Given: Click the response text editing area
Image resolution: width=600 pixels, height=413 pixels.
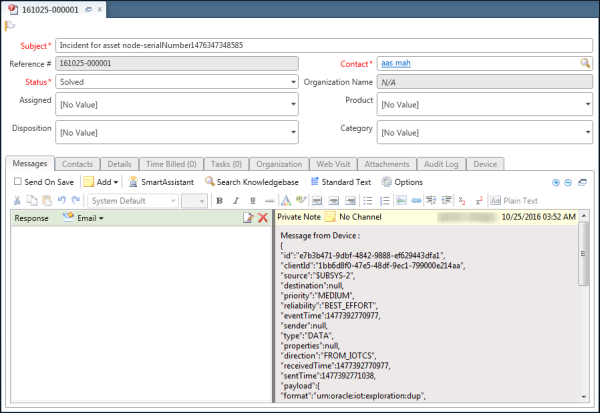Looking at the screenshot, I should pyautogui.click(x=141, y=313).
